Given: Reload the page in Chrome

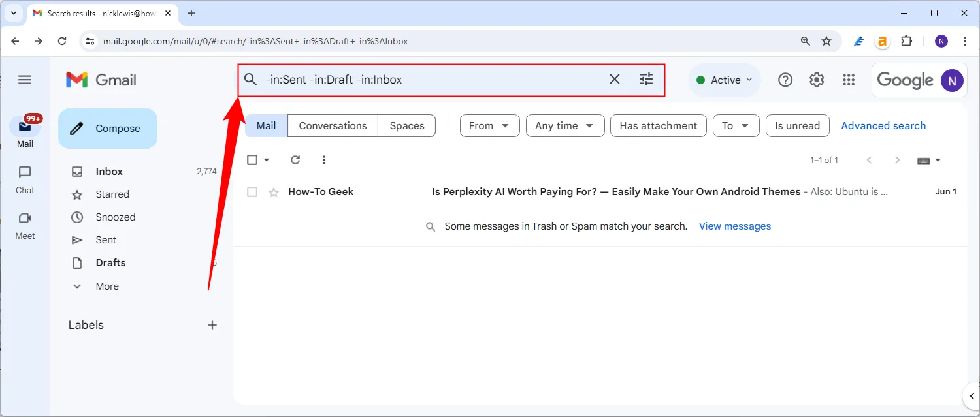Looking at the screenshot, I should click(62, 41).
